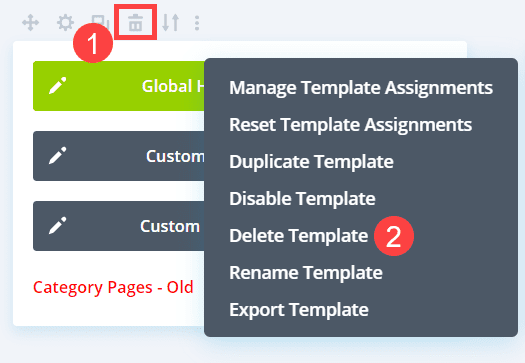Select Rename Template option
This screenshot has height=363, width=525.
306,273
